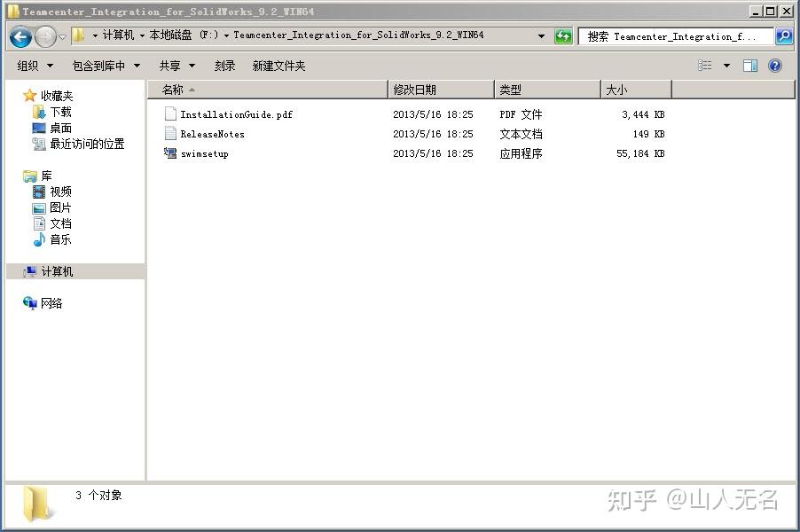Minimize the Explorer window
The width and height of the screenshot is (800, 532).
pyautogui.click(x=755, y=11)
